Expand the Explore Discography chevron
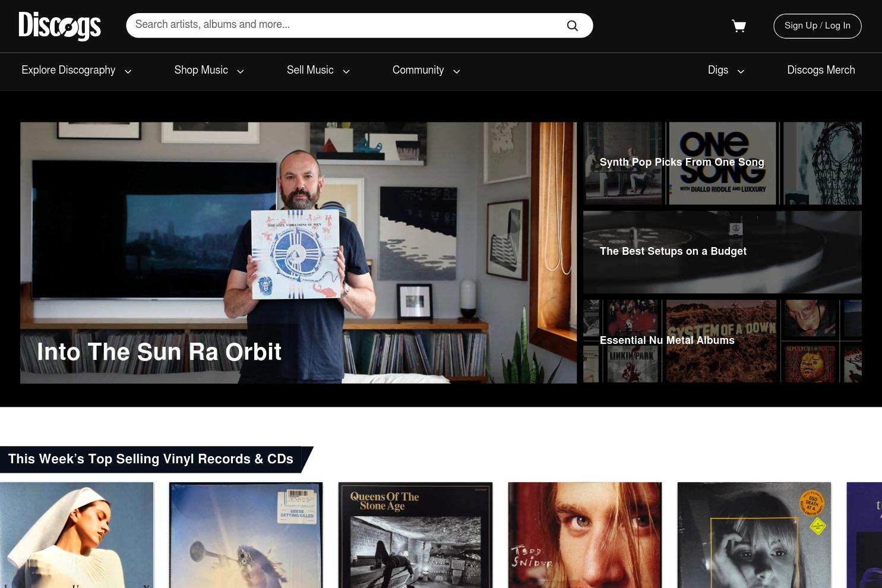882x588 pixels. (128, 71)
